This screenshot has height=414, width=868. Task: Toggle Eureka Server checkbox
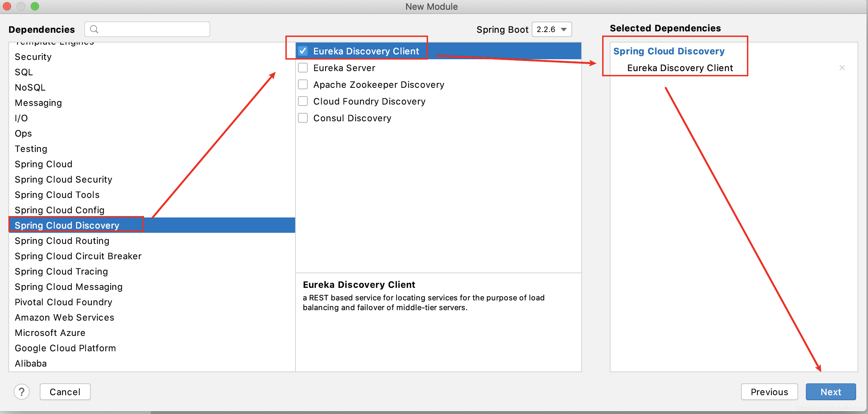click(x=304, y=68)
